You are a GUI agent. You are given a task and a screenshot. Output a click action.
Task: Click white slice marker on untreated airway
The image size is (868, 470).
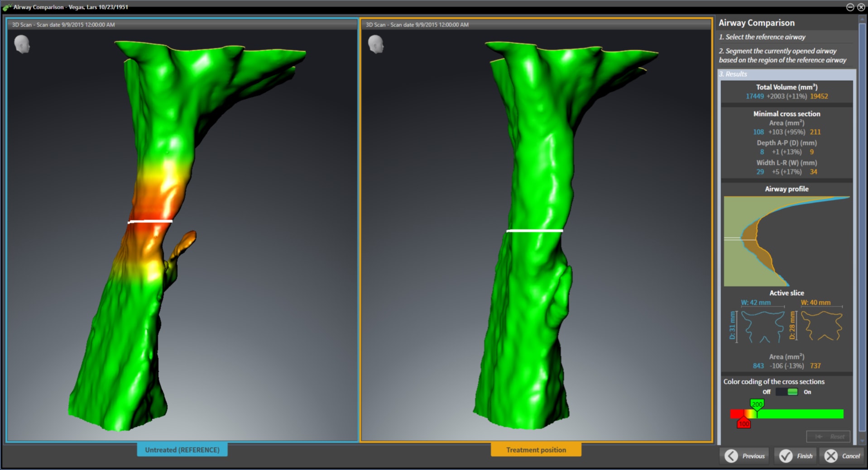coord(150,221)
